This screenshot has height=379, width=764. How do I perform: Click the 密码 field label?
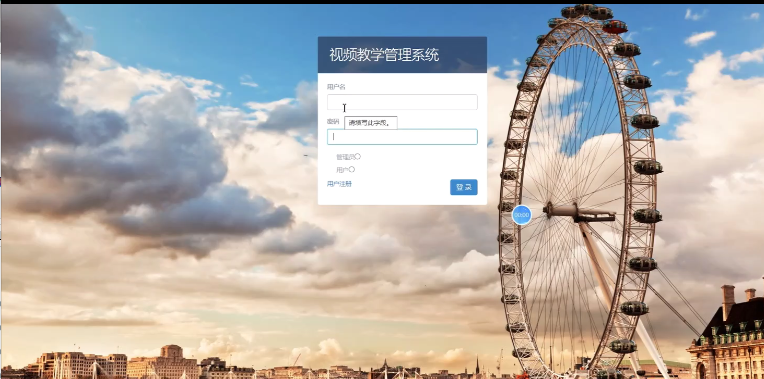pyautogui.click(x=333, y=121)
